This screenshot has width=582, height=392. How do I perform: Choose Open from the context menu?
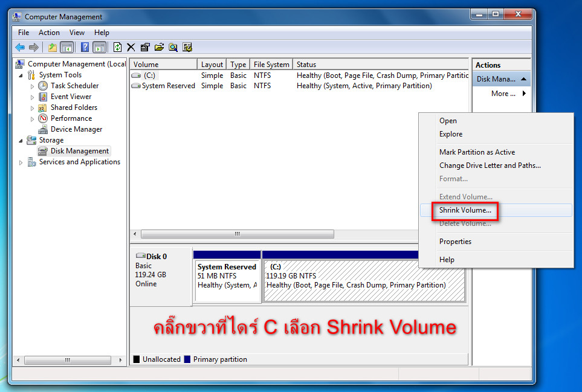(x=496, y=121)
